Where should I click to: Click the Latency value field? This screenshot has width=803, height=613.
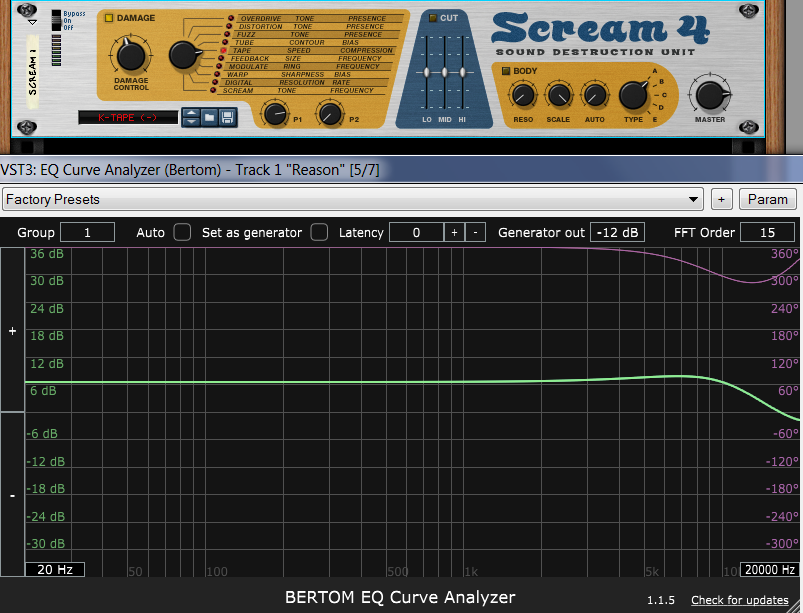[416, 232]
